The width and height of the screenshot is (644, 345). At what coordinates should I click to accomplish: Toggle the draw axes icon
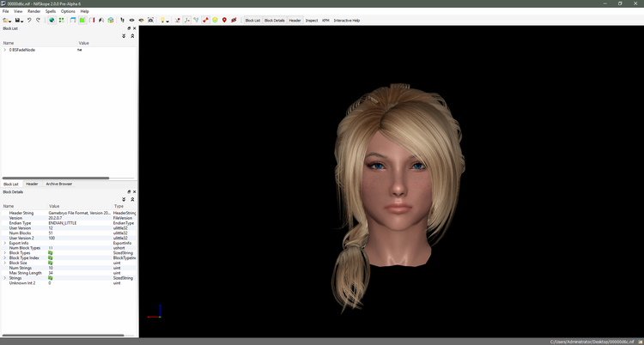coord(187,20)
